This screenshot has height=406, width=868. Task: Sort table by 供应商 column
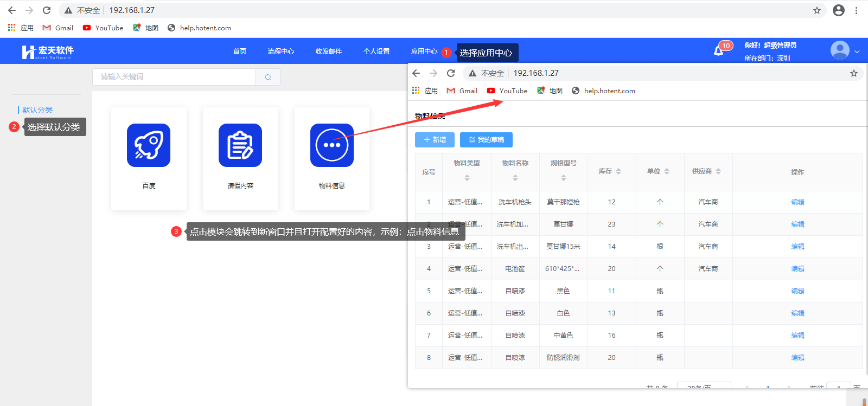(718, 171)
